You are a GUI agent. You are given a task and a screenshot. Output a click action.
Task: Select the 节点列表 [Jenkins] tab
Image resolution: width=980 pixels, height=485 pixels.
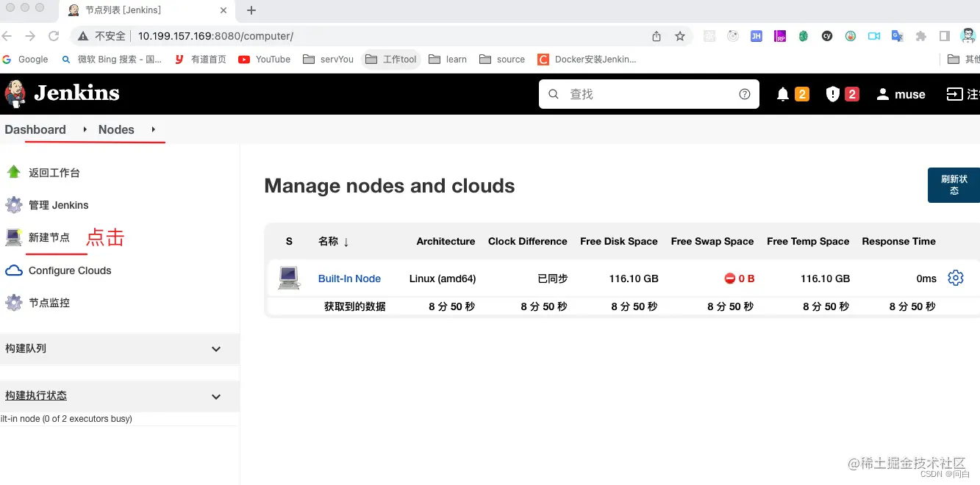tap(147, 10)
